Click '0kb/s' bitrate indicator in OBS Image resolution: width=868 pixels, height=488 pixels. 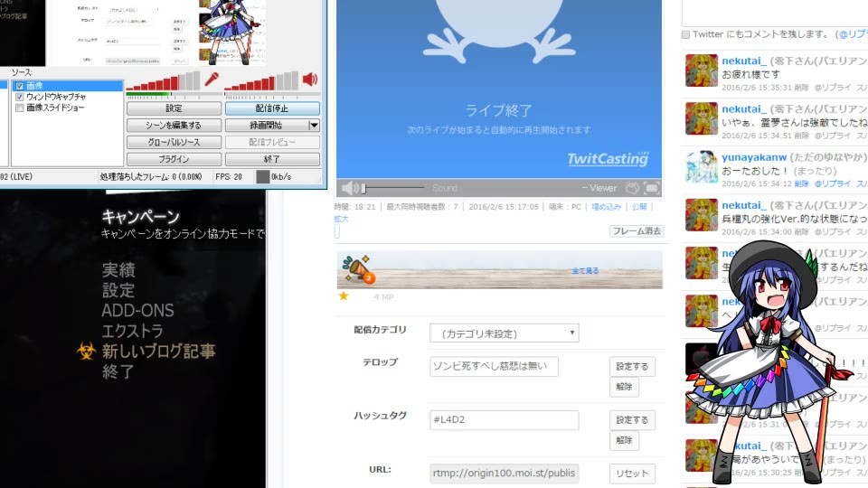[281, 177]
